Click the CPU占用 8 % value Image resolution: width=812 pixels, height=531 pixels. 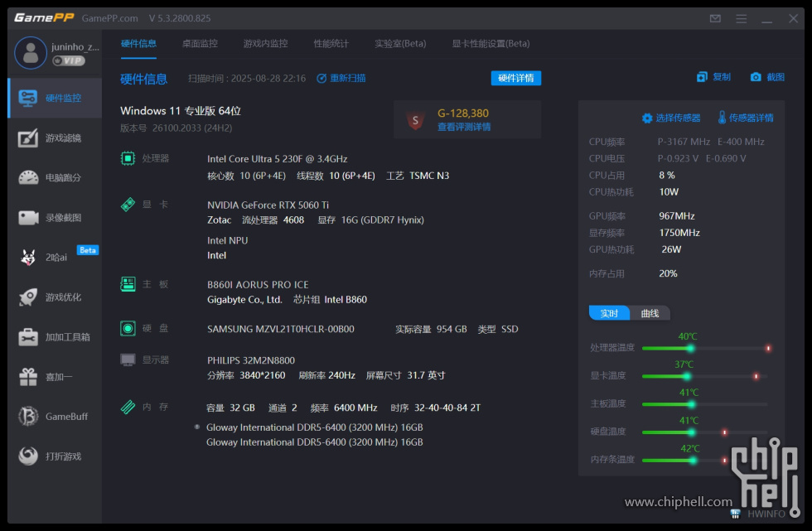pyautogui.click(x=666, y=176)
